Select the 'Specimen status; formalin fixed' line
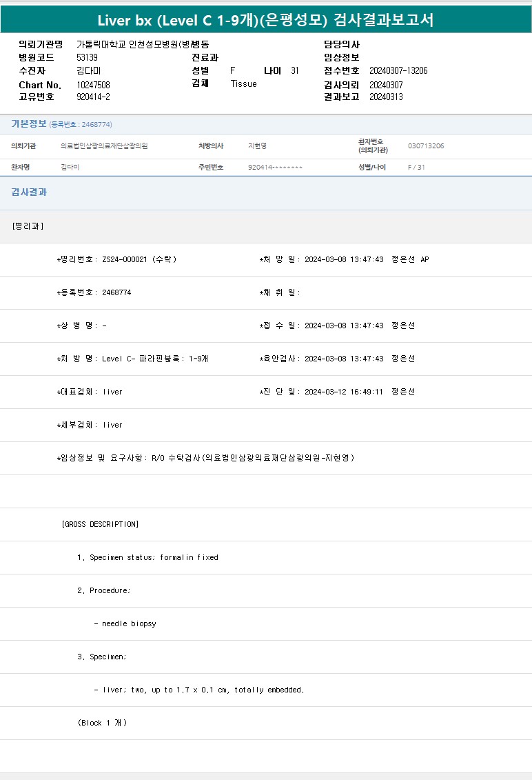This screenshot has height=780, width=532. click(x=147, y=557)
